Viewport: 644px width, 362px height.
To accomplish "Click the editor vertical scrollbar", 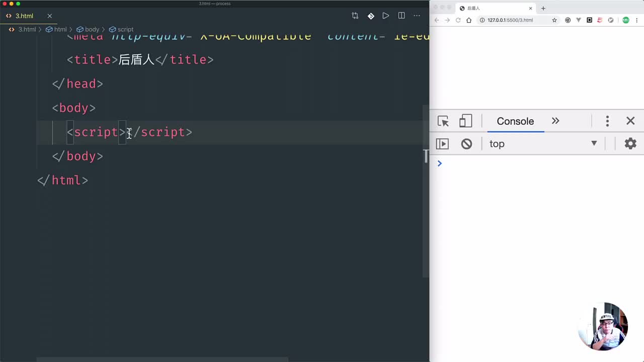I will click(426, 191).
